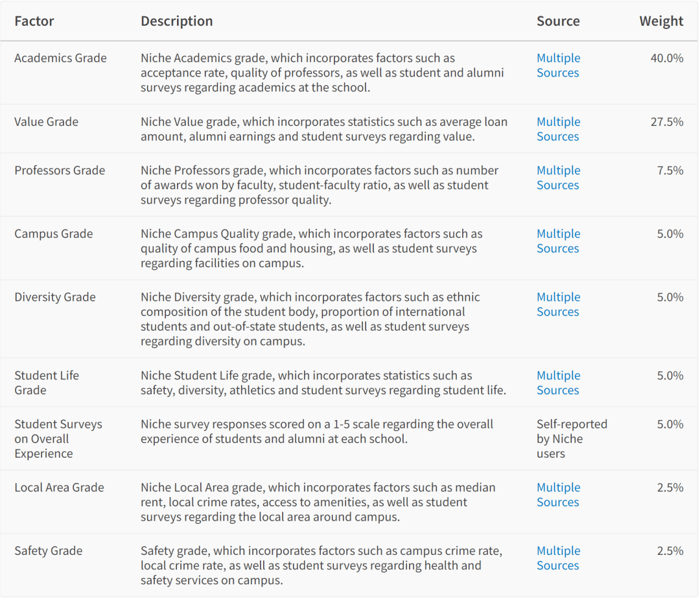Image resolution: width=700 pixels, height=599 pixels.
Task: Click the Weight column header
Action: (661, 21)
